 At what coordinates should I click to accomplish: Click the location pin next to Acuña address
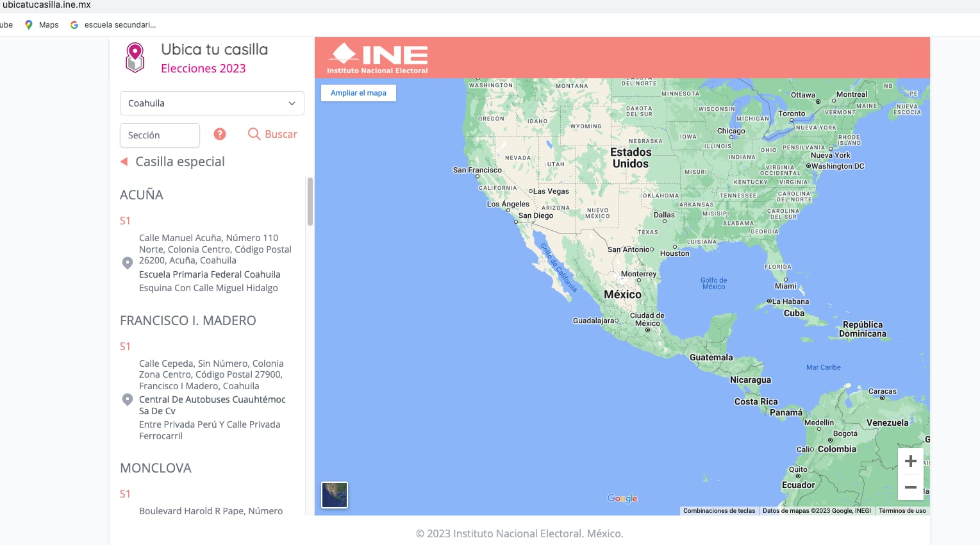(x=128, y=263)
